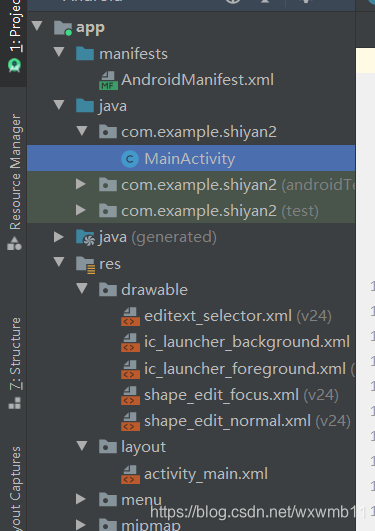Open the Layout Captures side tab

[x=15, y=488]
